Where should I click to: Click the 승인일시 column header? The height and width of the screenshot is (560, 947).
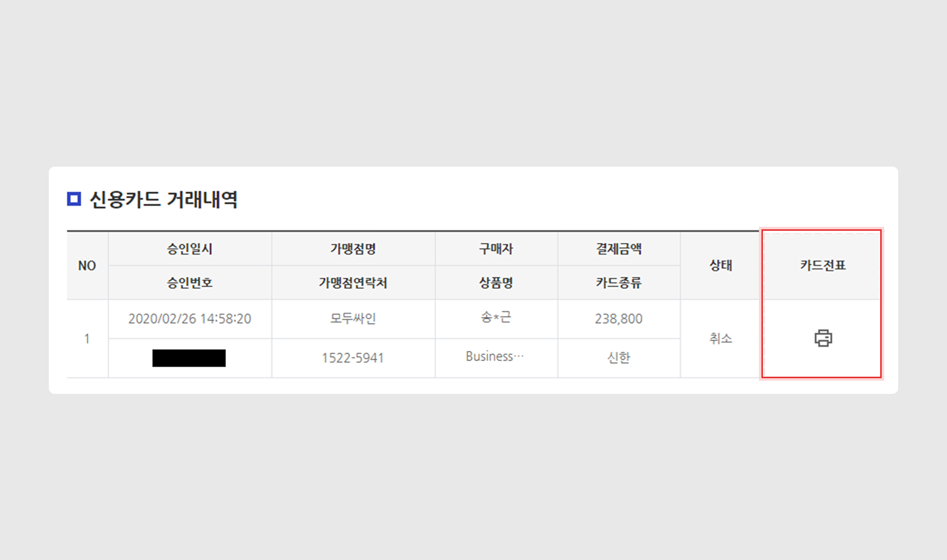click(189, 249)
